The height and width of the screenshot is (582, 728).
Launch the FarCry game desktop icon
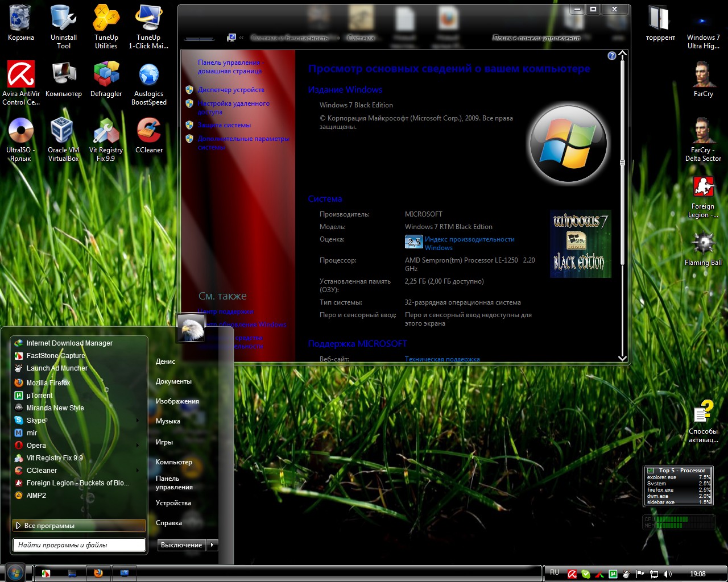click(704, 79)
